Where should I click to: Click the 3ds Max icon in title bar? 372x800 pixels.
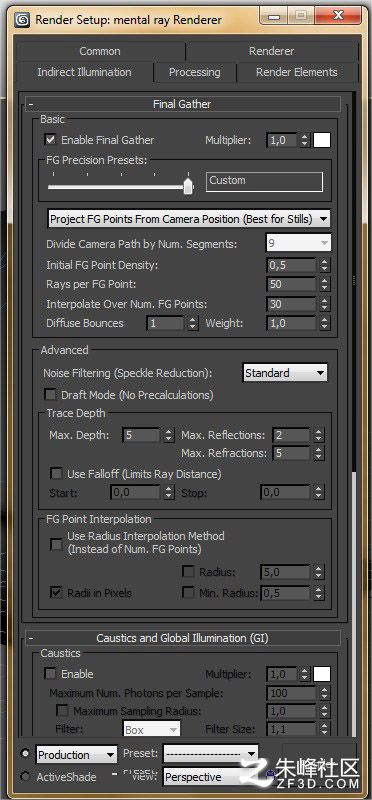(x=22, y=20)
